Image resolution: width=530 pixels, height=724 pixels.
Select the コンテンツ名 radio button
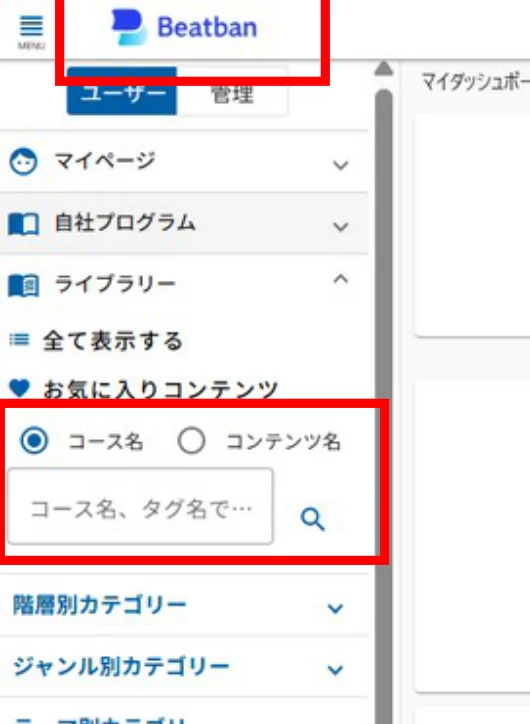coord(191,440)
